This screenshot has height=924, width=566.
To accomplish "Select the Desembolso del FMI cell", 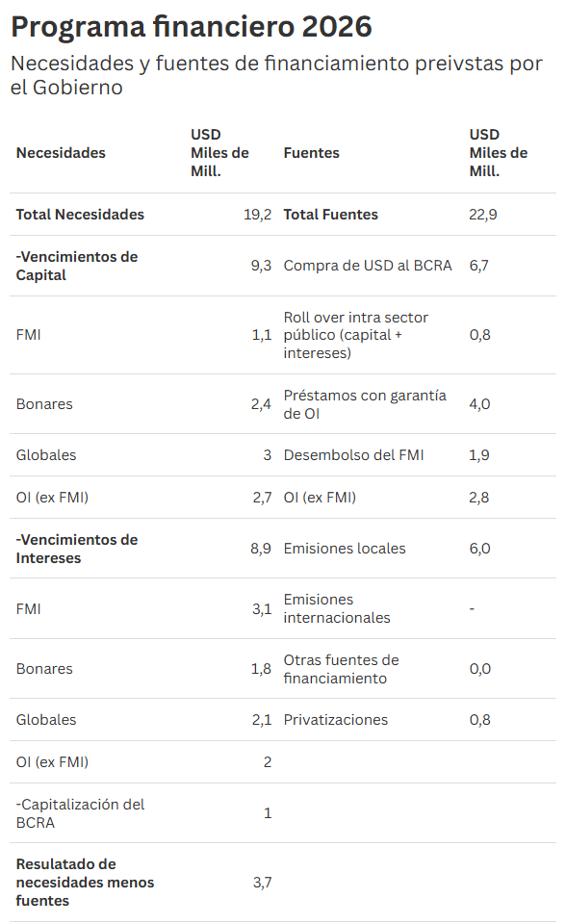I will click(x=354, y=455).
